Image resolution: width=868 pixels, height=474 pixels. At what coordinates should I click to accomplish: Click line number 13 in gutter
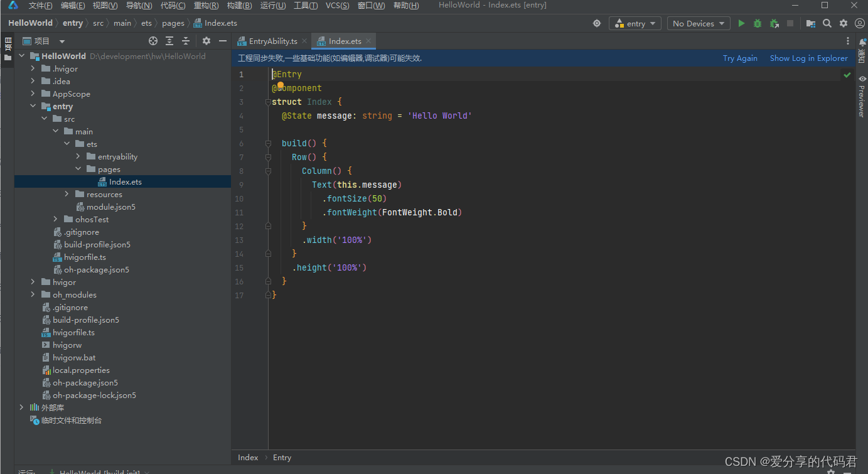coord(239,240)
